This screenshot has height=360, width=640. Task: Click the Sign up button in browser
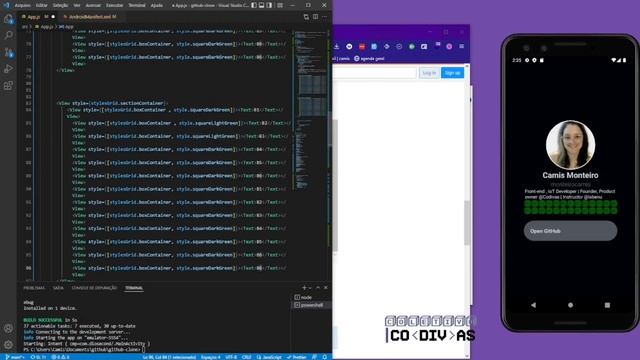[452, 73]
